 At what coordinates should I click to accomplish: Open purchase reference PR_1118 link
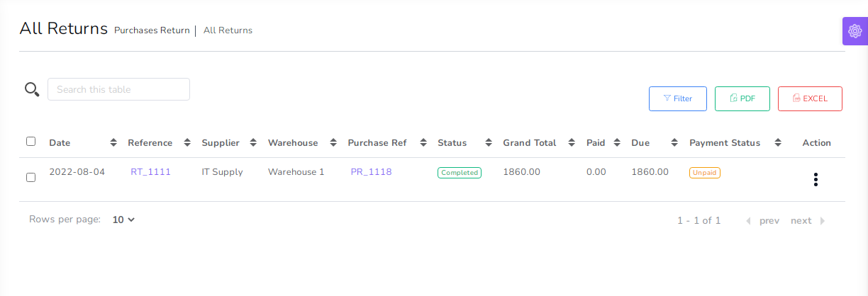pyautogui.click(x=371, y=172)
